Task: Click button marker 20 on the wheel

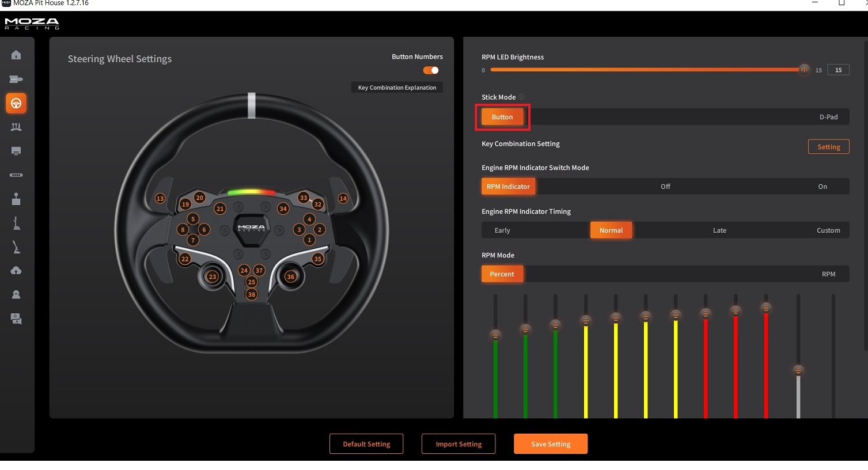Action: point(199,198)
